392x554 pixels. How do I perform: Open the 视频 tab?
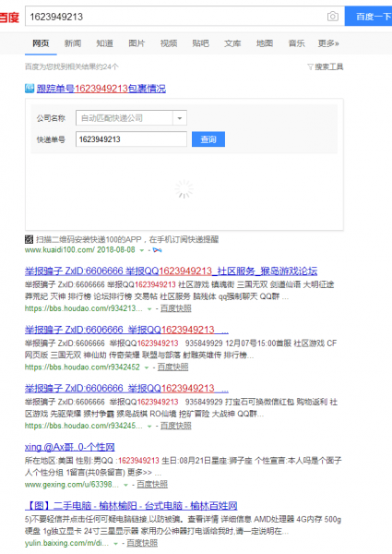pyautogui.click(x=169, y=43)
